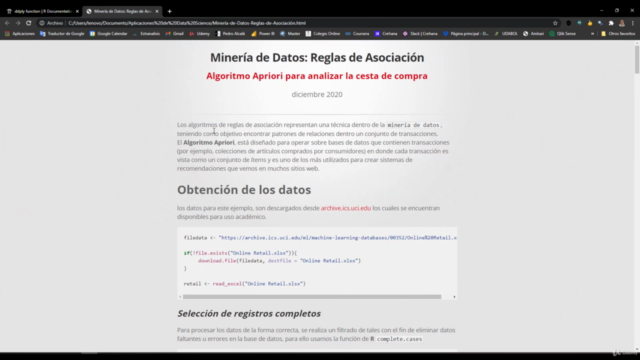Image resolution: width=640 pixels, height=360 pixels.
Task: Open the Chrome profile avatar
Action: (622, 23)
